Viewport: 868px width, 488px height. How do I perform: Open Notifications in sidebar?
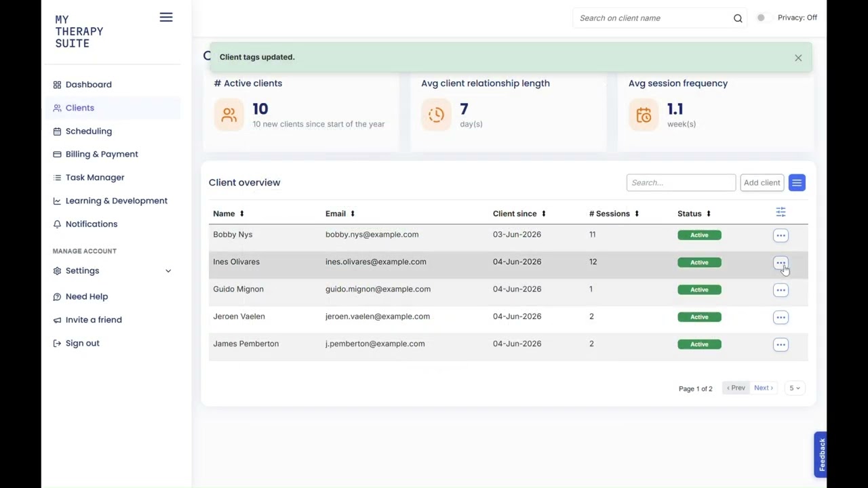click(92, 224)
